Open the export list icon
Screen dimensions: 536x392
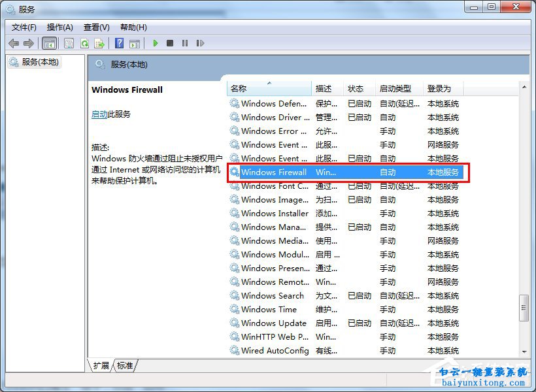tap(100, 43)
